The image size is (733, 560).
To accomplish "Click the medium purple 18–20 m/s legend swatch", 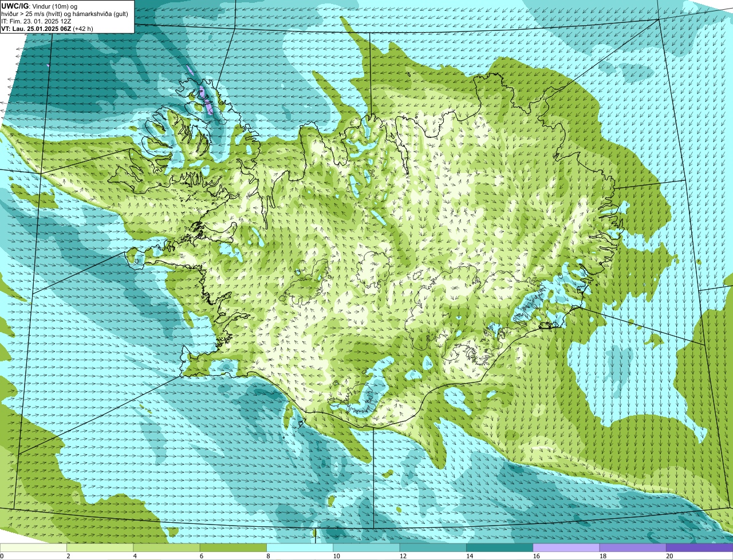I will [633, 548].
